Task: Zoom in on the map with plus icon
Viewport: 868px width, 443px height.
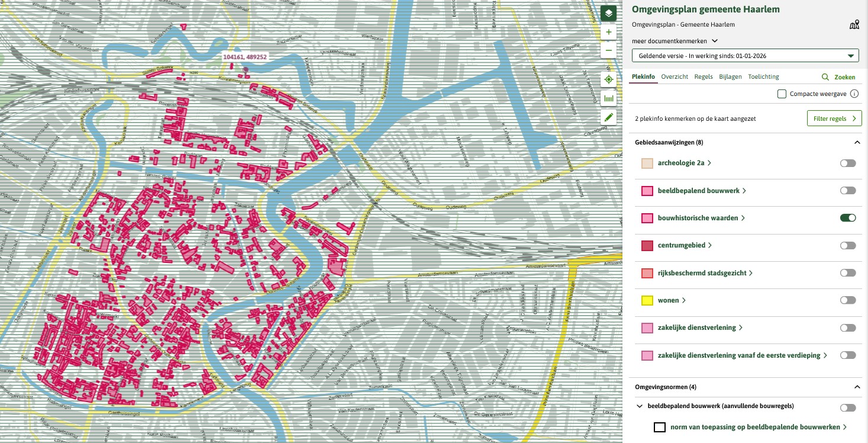Action: (608, 32)
